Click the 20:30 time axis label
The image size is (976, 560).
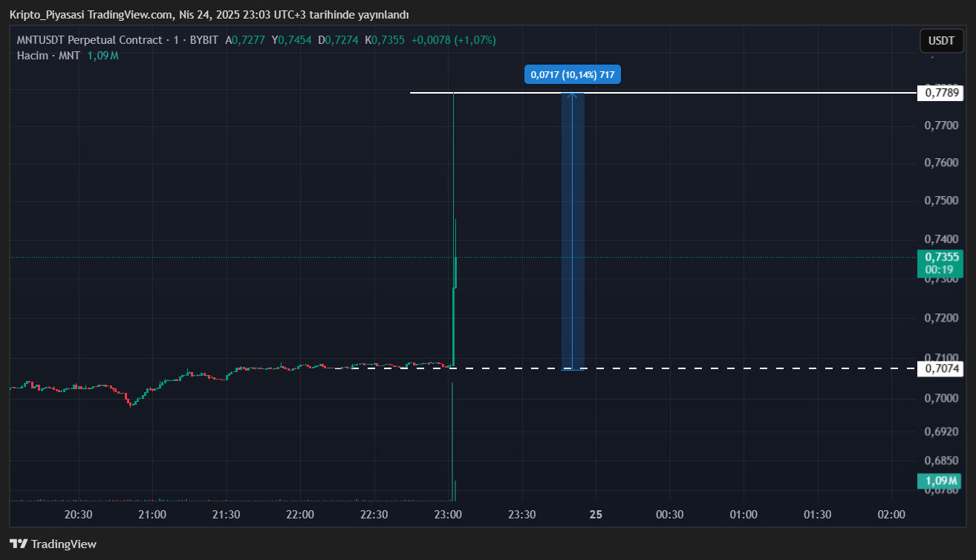point(78,515)
